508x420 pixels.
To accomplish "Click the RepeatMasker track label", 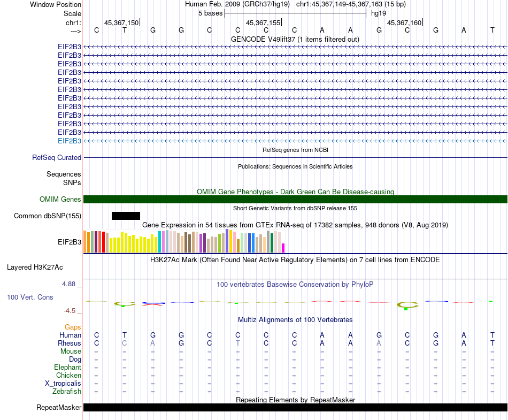I will (x=59, y=408).
